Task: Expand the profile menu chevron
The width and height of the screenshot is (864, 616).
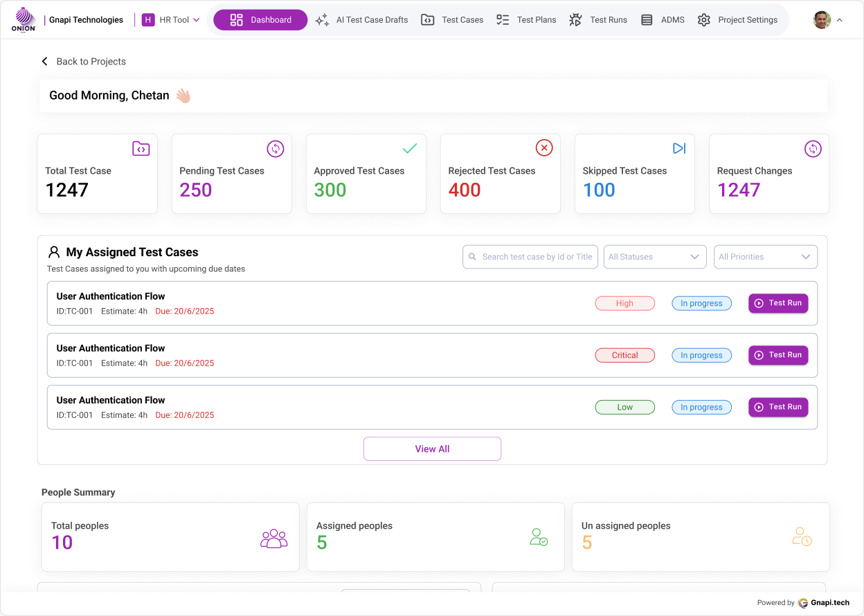Action: click(x=840, y=20)
